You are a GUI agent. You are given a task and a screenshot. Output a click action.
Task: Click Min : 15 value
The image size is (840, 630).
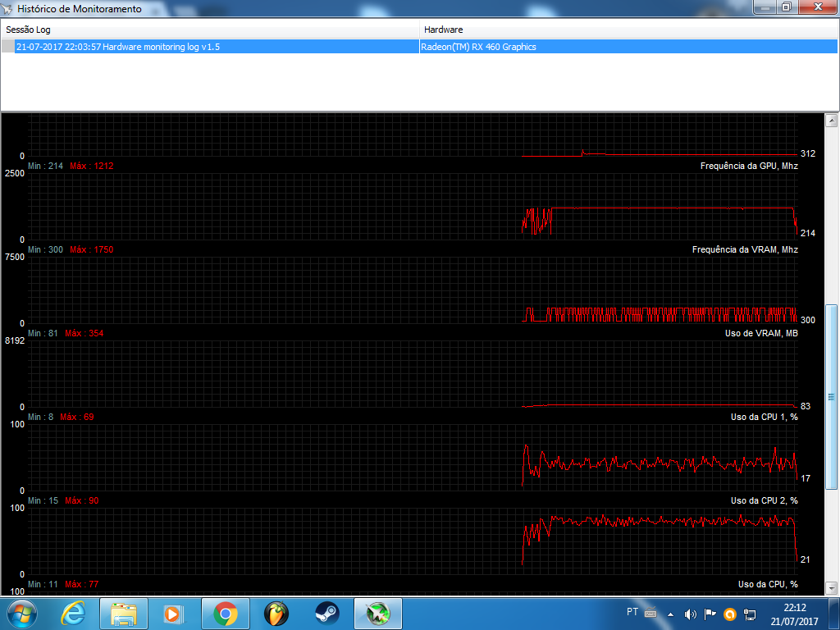43,500
